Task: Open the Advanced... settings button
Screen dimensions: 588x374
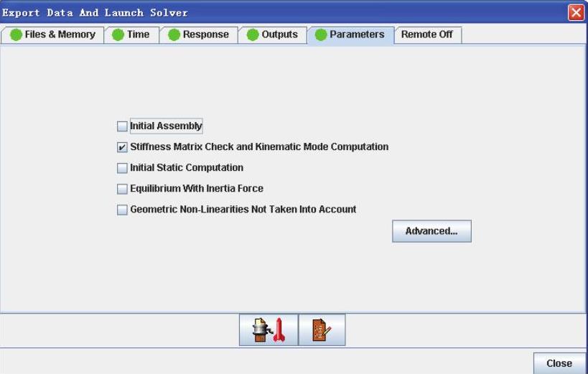Action: [x=431, y=231]
